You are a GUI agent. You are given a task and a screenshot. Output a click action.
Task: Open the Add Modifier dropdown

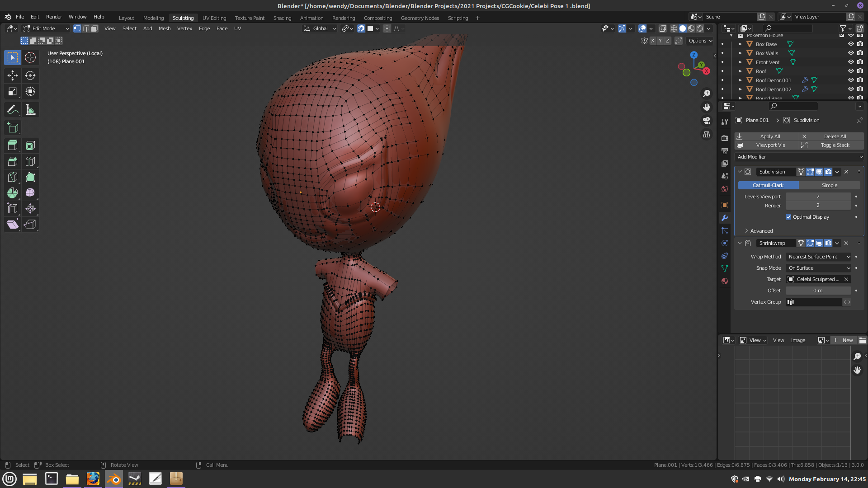tap(799, 157)
